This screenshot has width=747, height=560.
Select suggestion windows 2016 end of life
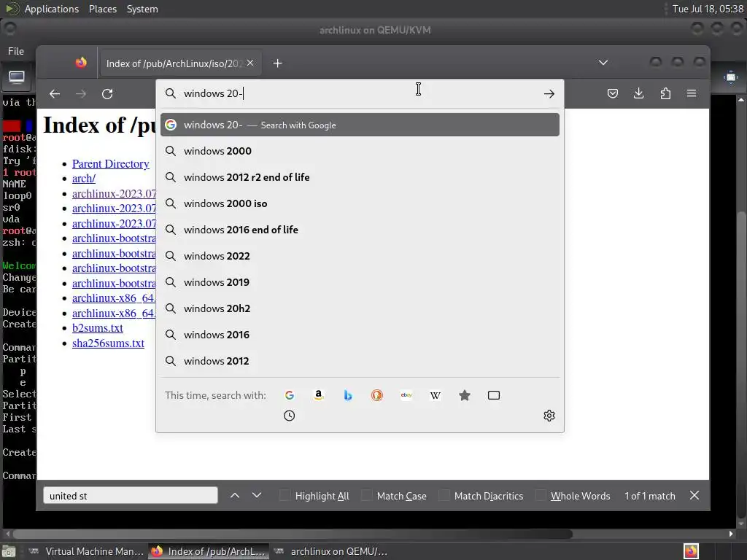tap(360, 230)
